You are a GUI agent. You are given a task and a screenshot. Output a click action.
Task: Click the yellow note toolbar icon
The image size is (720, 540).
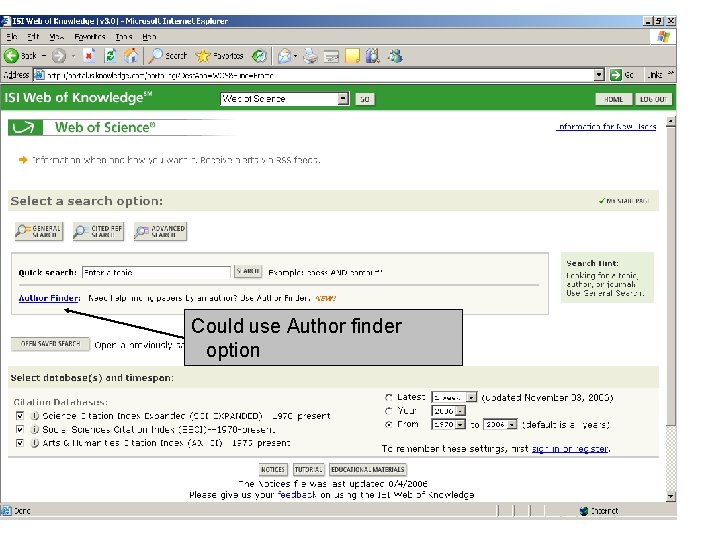(352, 56)
